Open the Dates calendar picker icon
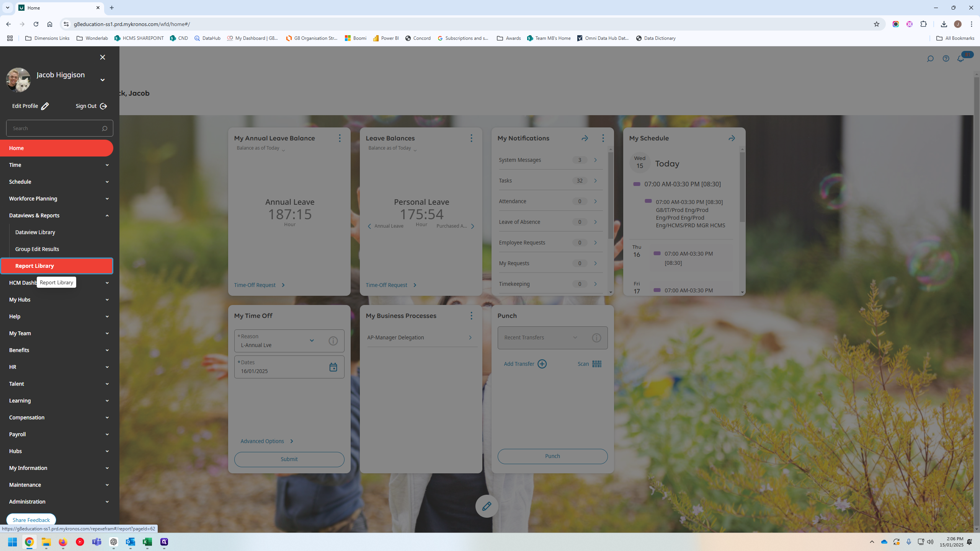This screenshot has height=551, width=980. 333,367
